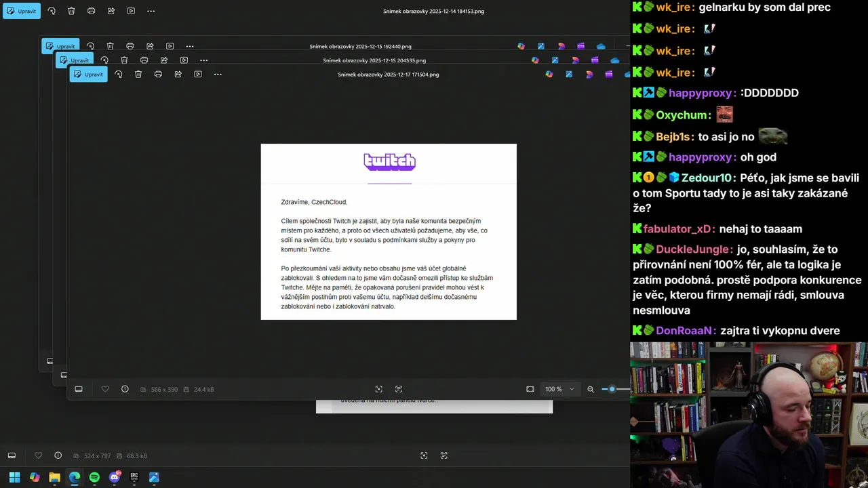Click the Twitch email image in the viewer
Viewport: 868px width, 488px height.
pos(389,232)
